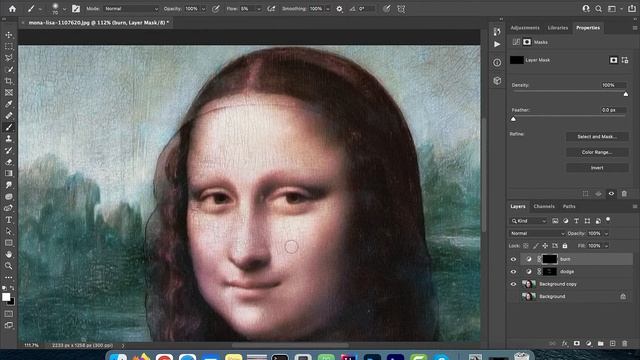Viewport: 640px width, 360px height.
Task: Select the Rectangular Marquee tool
Action: (9, 47)
